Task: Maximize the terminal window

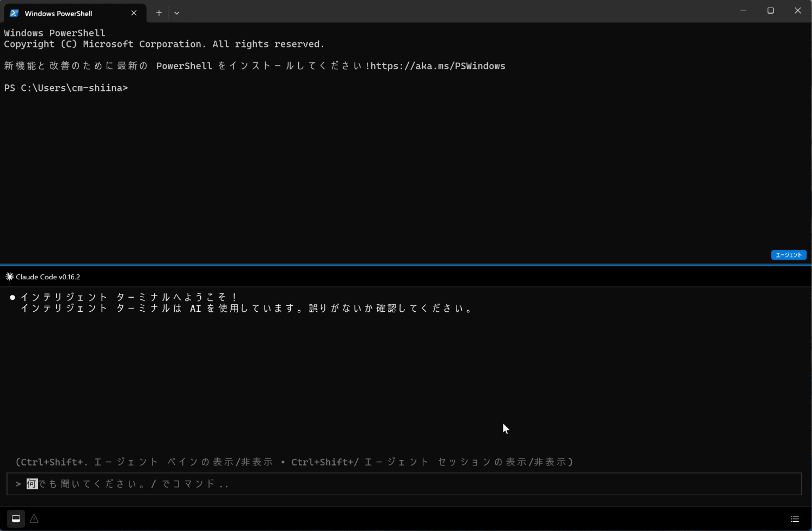Action: click(770, 11)
